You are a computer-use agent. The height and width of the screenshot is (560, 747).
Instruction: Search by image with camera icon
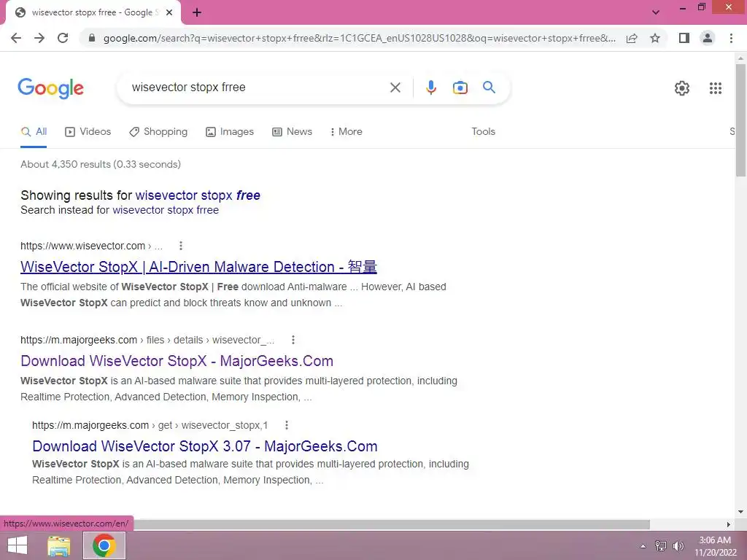point(460,87)
